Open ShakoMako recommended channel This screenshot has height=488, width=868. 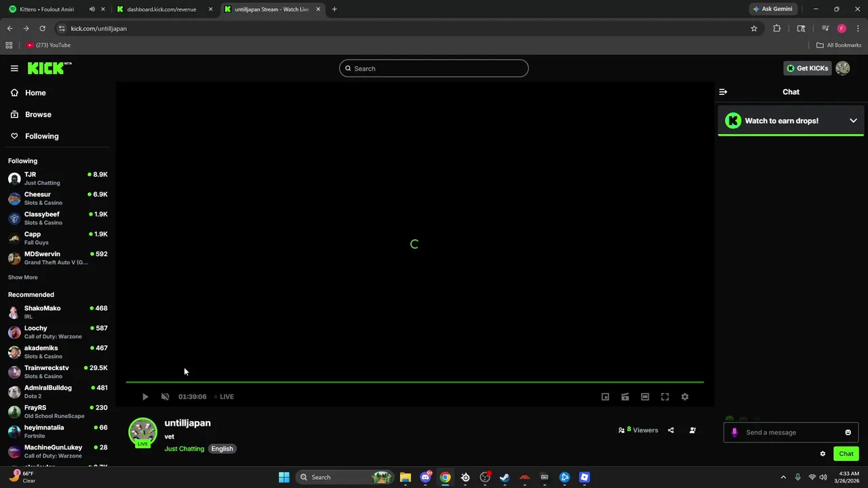click(58, 312)
